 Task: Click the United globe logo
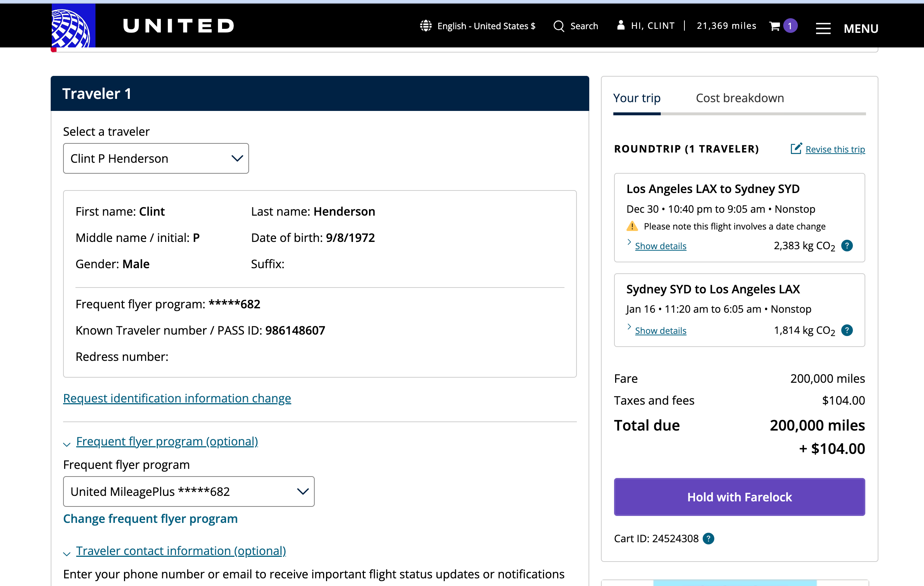[73, 26]
